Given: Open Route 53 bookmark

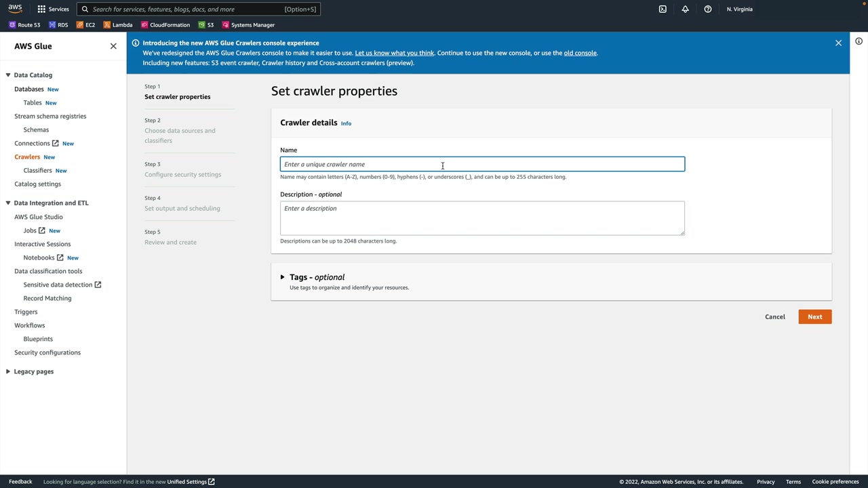Looking at the screenshot, I should tap(24, 25).
